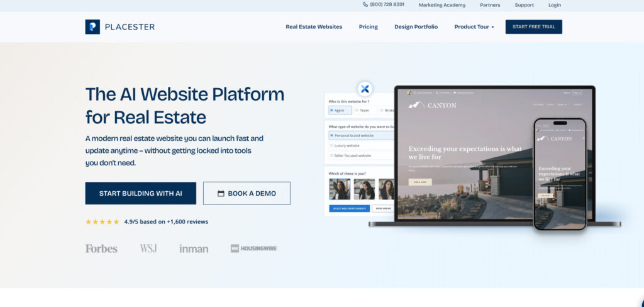Click the blue pinwheel AI icon above the form
Screen dimensions: 644x307
[x=365, y=89]
